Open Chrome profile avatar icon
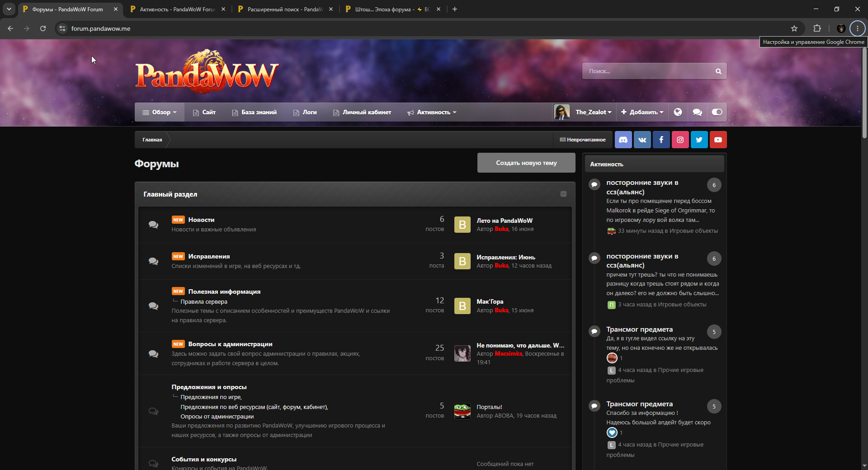868x470 pixels. tap(841, 28)
